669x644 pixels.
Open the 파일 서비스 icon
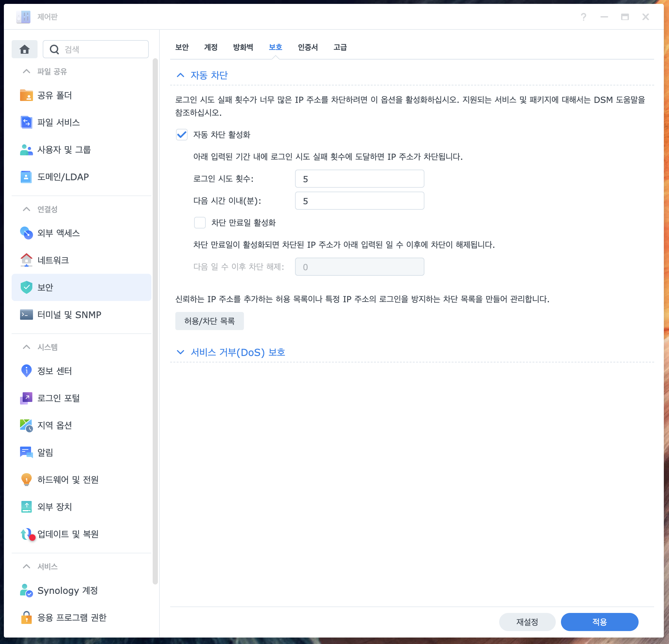click(26, 122)
